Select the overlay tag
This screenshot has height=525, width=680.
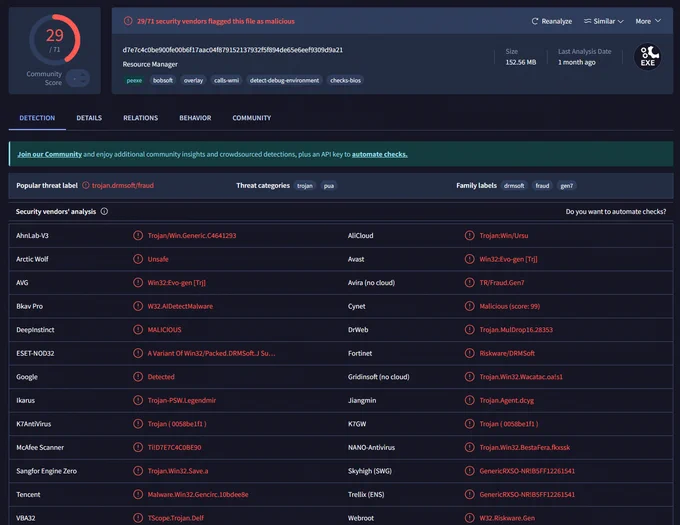point(193,80)
